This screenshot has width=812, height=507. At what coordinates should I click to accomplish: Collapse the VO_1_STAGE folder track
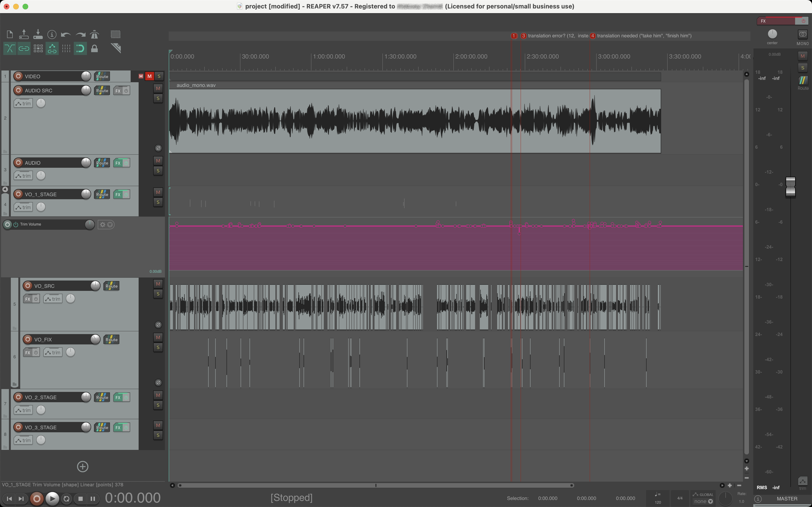(x=5, y=189)
